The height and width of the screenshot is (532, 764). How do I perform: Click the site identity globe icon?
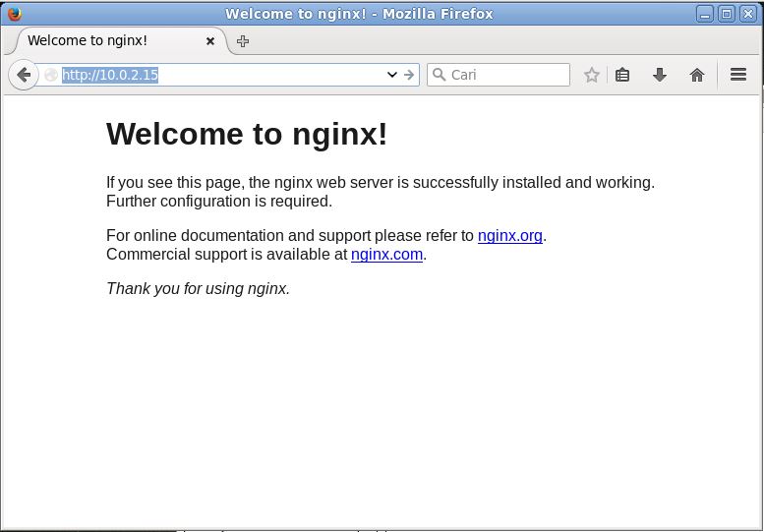[51, 75]
